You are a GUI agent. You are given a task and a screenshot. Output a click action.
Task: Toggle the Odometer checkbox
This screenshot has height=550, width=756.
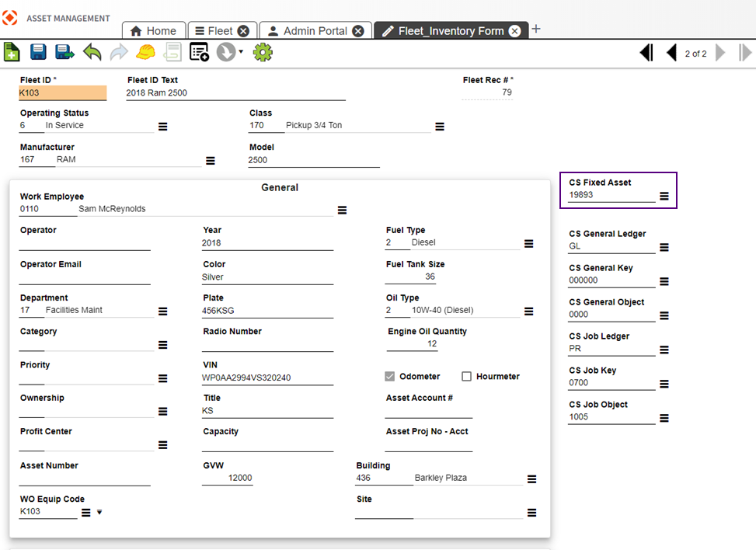coord(389,377)
